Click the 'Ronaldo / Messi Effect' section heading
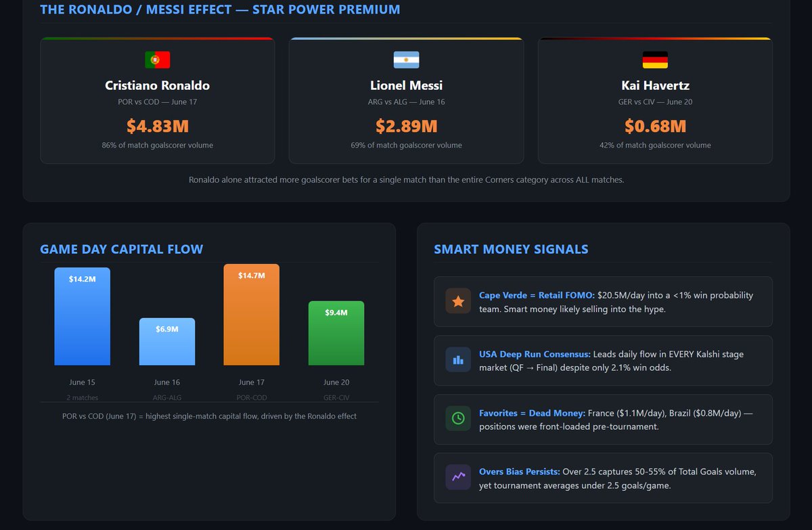The height and width of the screenshot is (530, 812). [220, 9]
